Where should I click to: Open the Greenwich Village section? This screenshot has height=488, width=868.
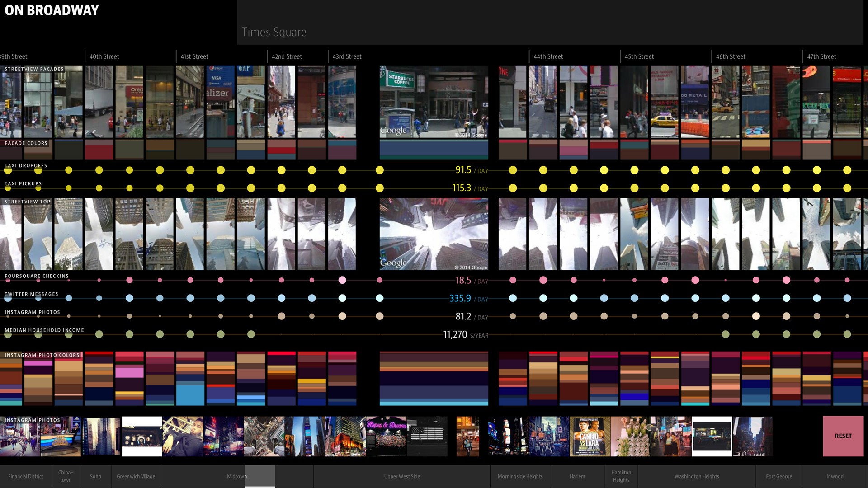tap(136, 476)
